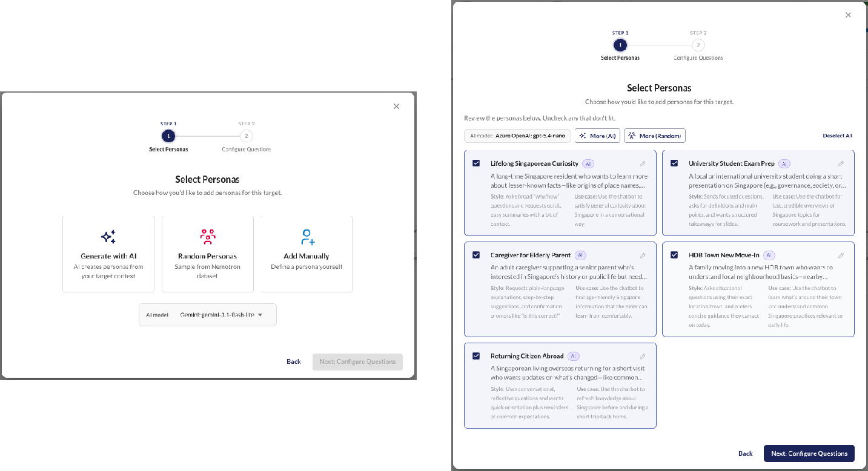Click the text 'Define a persona yourself'
This screenshot has width=868, height=471.
click(306, 266)
